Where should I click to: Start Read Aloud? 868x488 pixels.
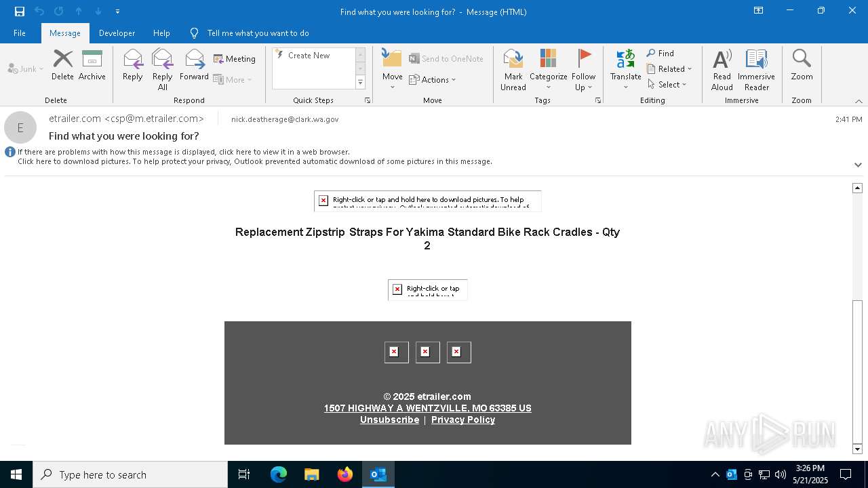(x=722, y=70)
